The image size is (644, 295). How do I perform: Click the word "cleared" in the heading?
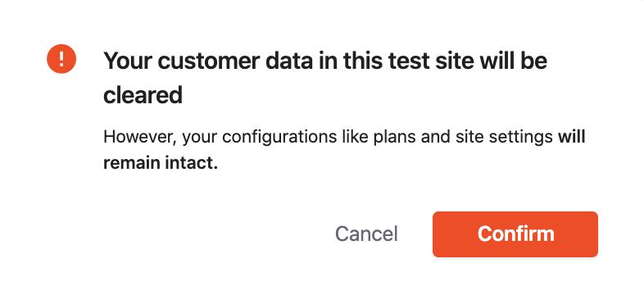(x=143, y=96)
